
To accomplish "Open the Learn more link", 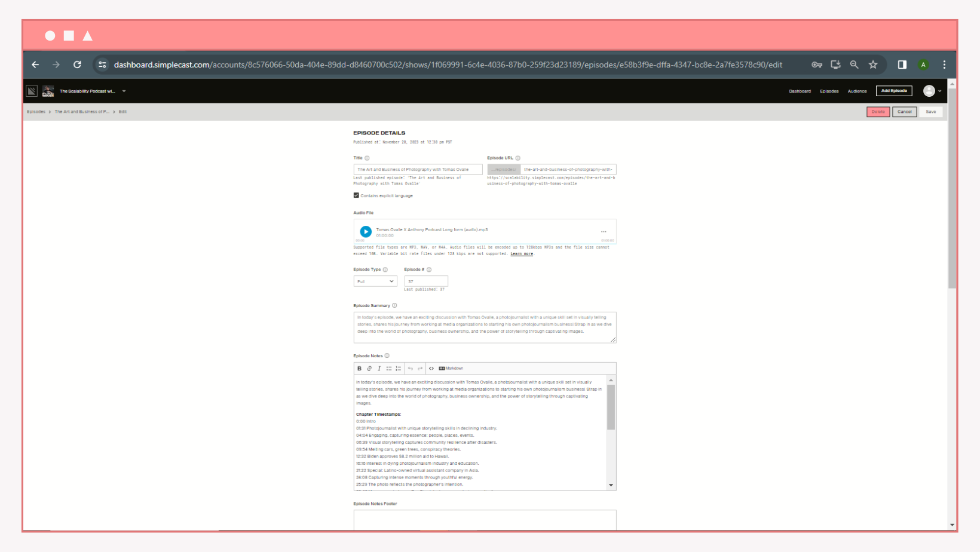I will 522,254.
